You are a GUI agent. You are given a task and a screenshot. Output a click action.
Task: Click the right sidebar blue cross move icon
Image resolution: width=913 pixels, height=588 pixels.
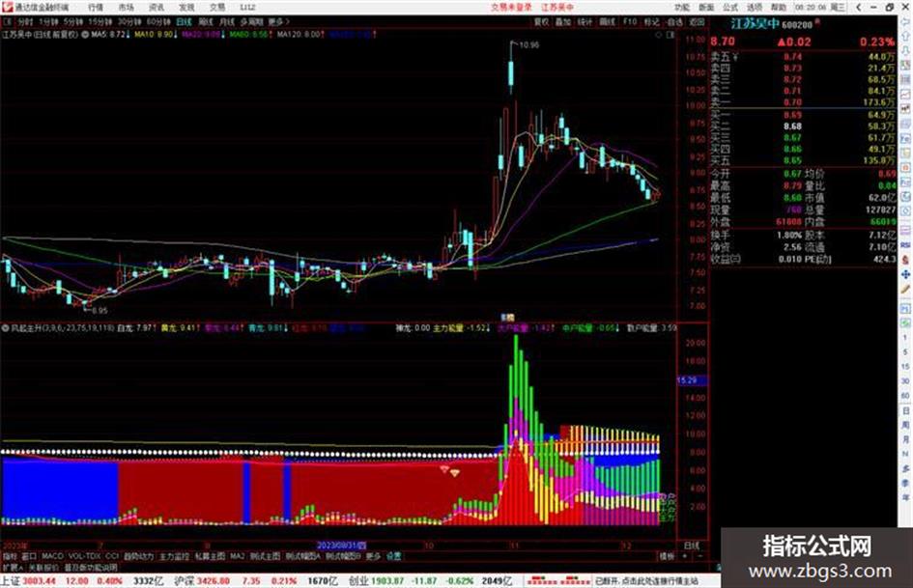coord(905,274)
